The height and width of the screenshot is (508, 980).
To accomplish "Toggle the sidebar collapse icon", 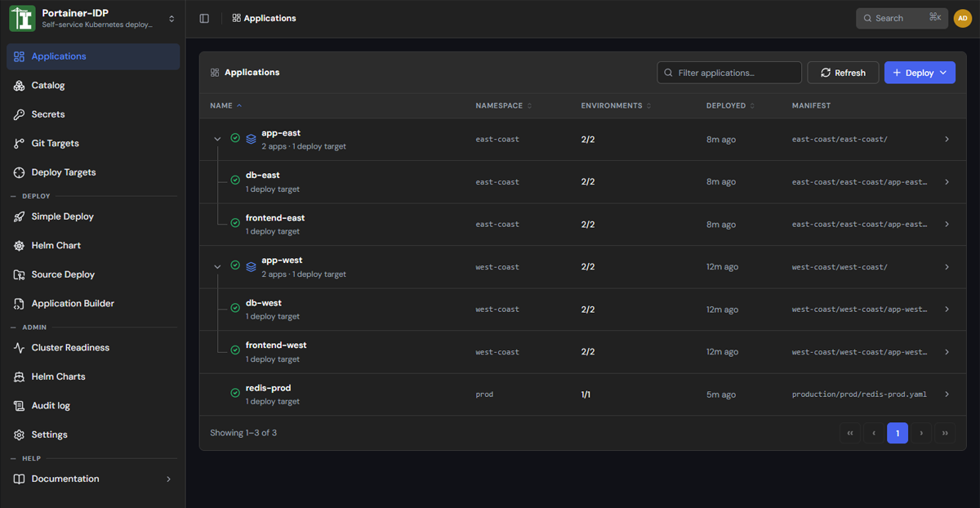I will (x=204, y=18).
